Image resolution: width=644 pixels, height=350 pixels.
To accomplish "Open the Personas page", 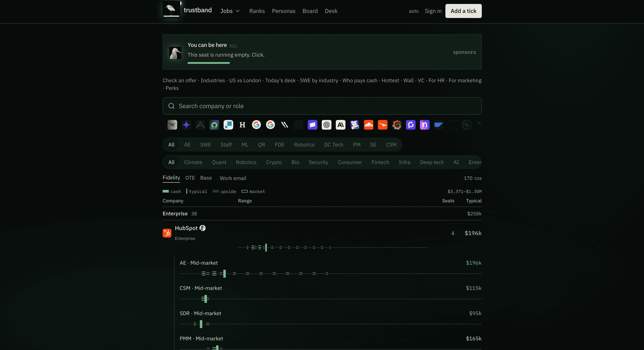I will (283, 11).
